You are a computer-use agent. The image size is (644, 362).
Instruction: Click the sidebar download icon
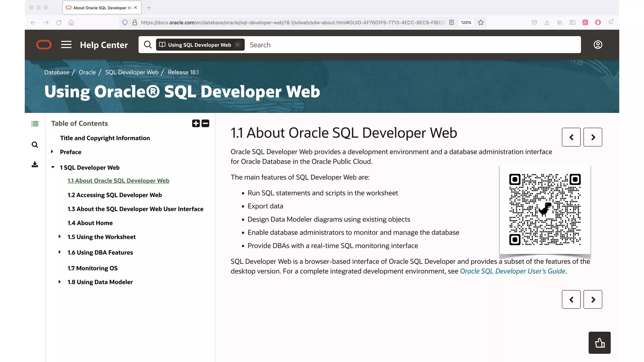(35, 165)
